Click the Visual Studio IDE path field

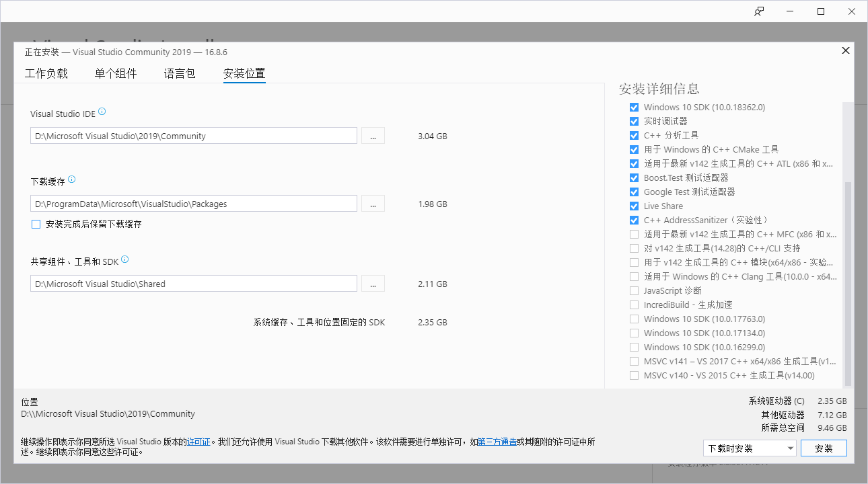(x=194, y=136)
